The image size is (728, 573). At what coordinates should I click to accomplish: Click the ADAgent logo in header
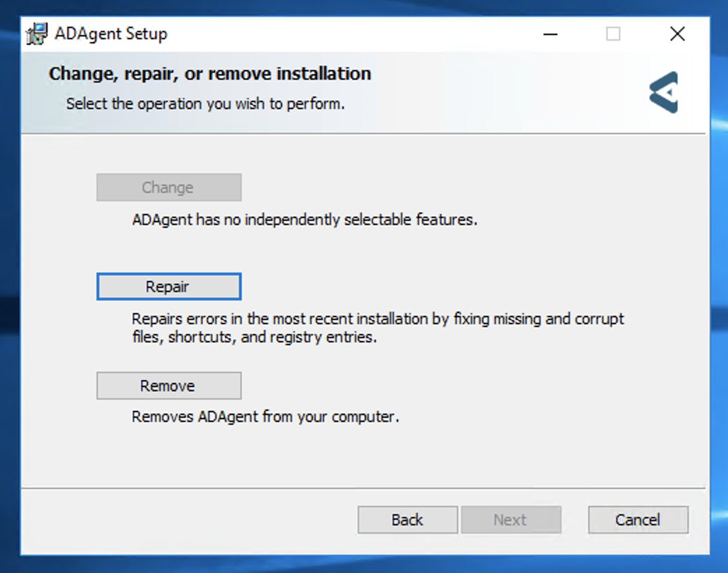(664, 92)
